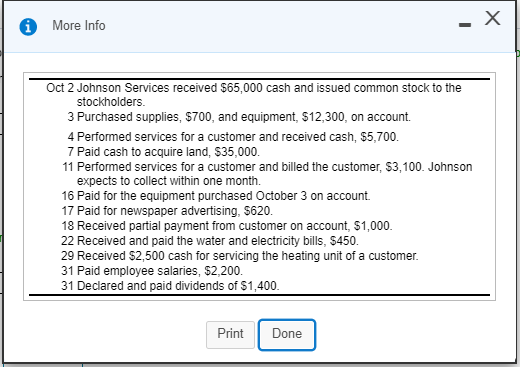Image resolution: width=520 pixels, height=367 pixels.
Task: Click the Done button
Action: 287,335
